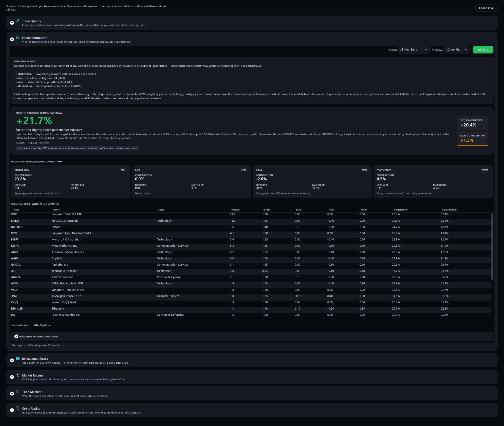The image size is (504, 426).
Task: Open the Window 12 months dropdown
Action: pos(457,49)
